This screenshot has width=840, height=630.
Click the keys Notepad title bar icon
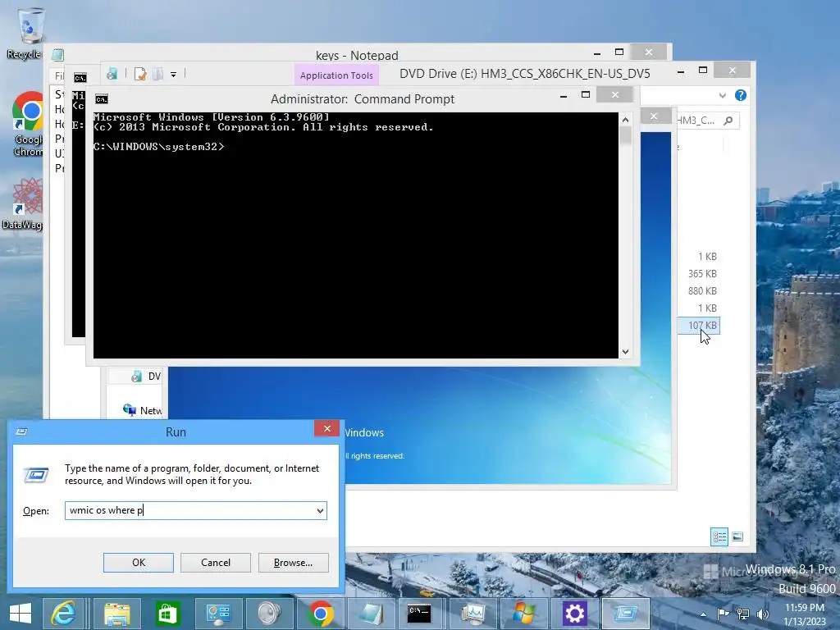[57, 55]
